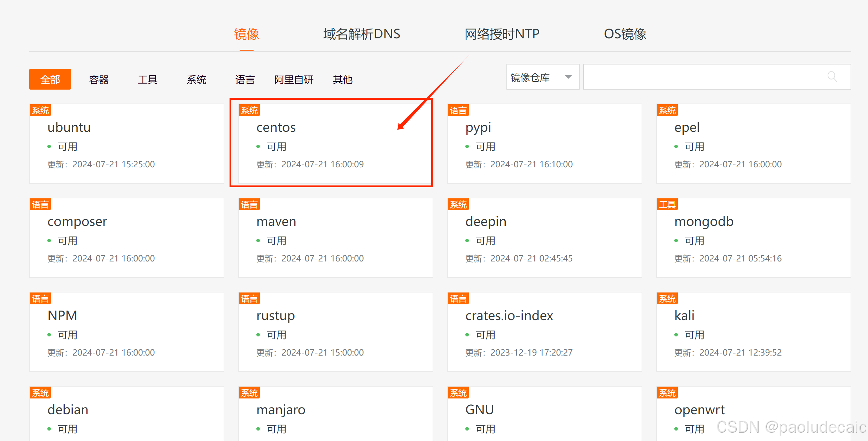This screenshot has height=441, width=868.
Task: Open the GNU mirror card
Action: (x=545, y=413)
